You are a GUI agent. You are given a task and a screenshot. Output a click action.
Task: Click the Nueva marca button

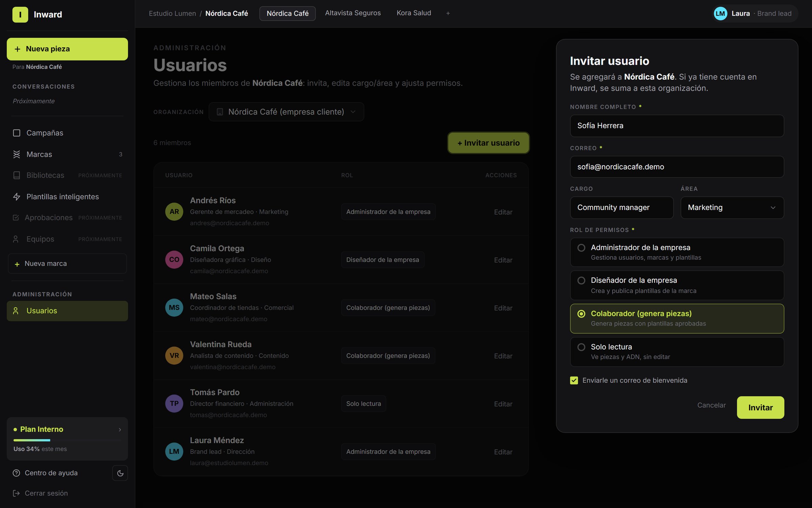[67, 263]
